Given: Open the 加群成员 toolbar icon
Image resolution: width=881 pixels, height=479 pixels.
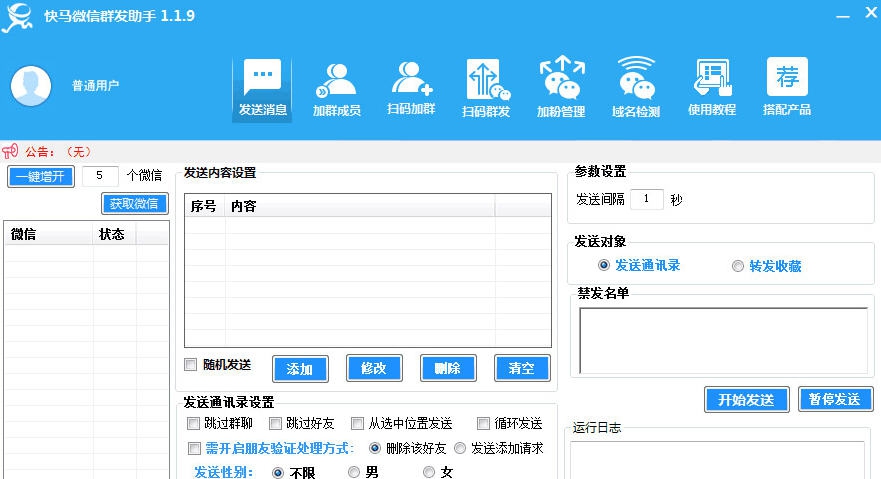Looking at the screenshot, I should [x=337, y=89].
